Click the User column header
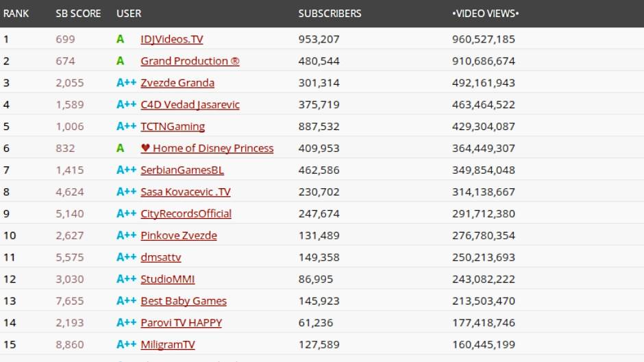 point(129,14)
